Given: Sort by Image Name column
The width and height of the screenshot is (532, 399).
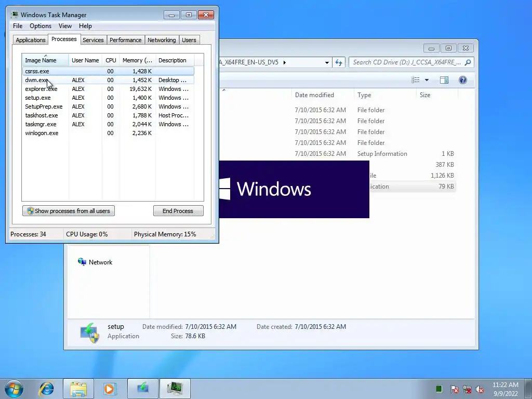Looking at the screenshot, I should pos(45,60).
